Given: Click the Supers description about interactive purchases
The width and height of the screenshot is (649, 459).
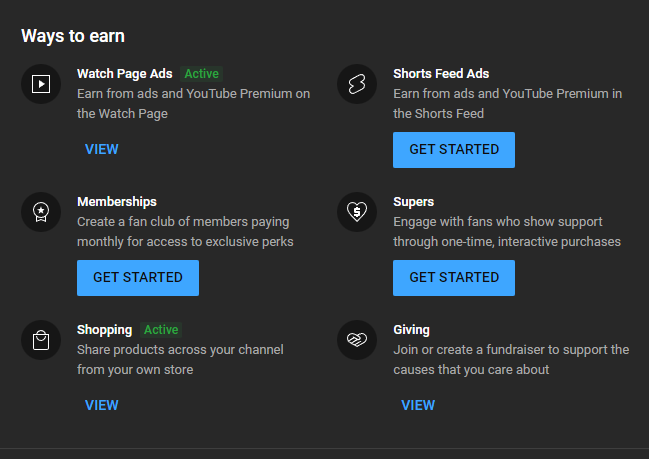Looking at the screenshot, I should coord(507,232).
